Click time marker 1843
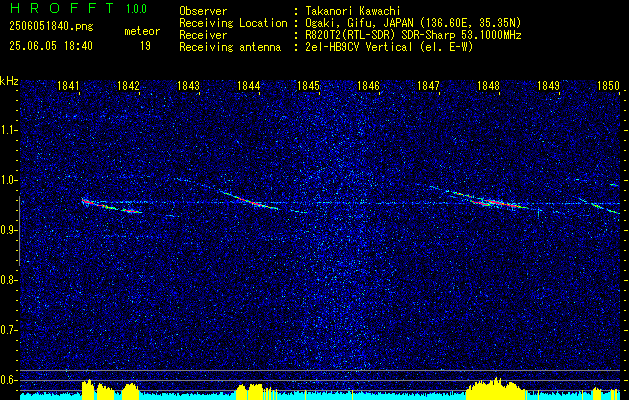 tap(188, 85)
